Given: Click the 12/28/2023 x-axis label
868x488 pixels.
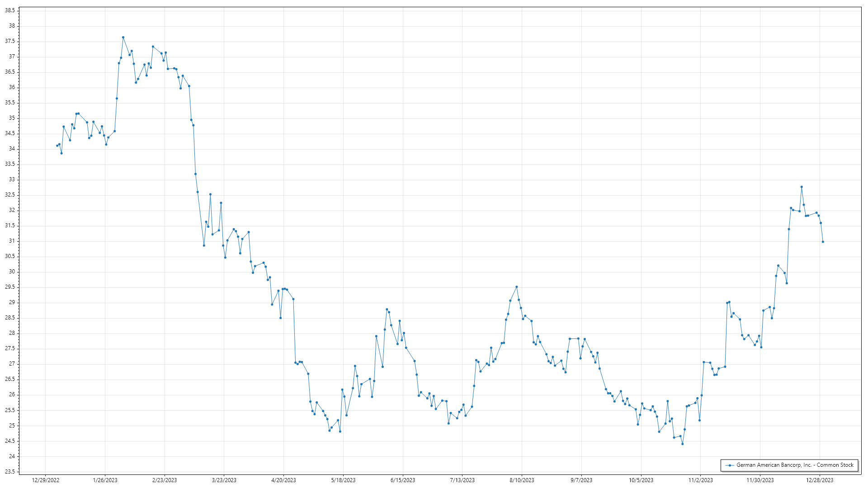Looking at the screenshot, I should [820, 480].
